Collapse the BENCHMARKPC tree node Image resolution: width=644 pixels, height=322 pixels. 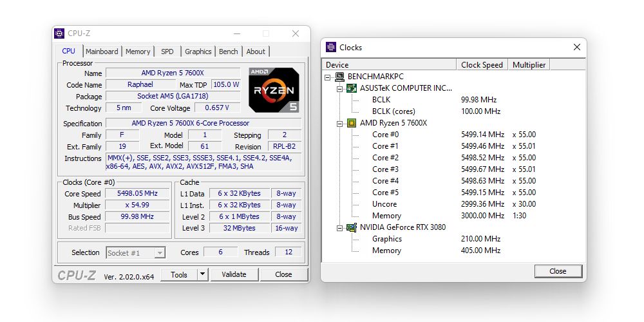[327, 77]
